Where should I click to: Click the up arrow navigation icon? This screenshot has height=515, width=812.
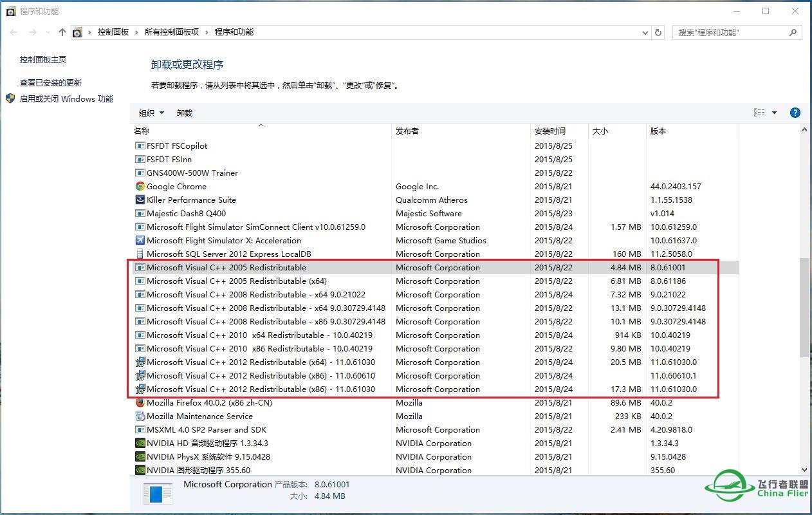(x=61, y=31)
